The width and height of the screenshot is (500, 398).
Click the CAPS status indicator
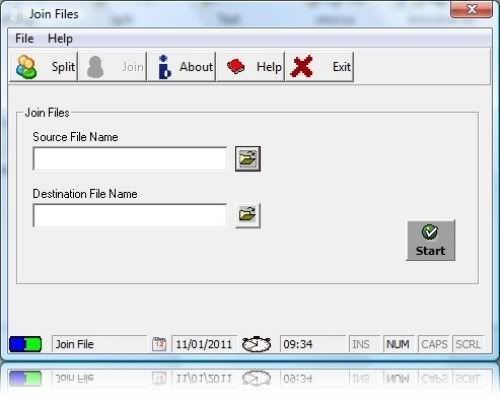coord(434,344)
